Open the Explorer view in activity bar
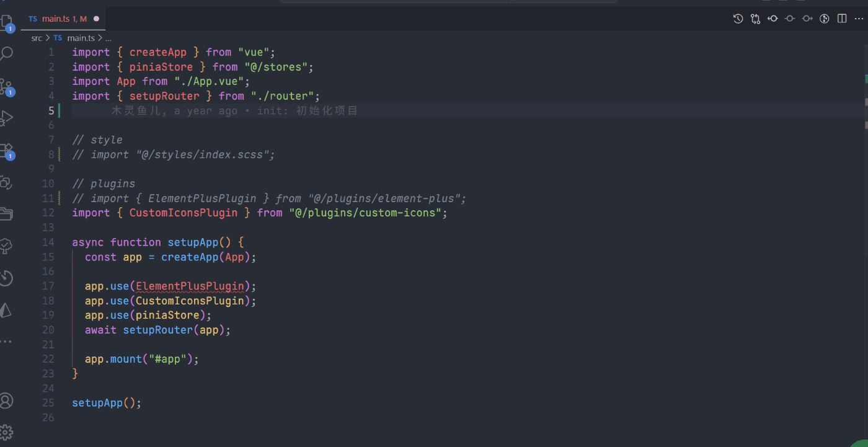Viewport: 868px width, 447px height. (x=6, y=22)
